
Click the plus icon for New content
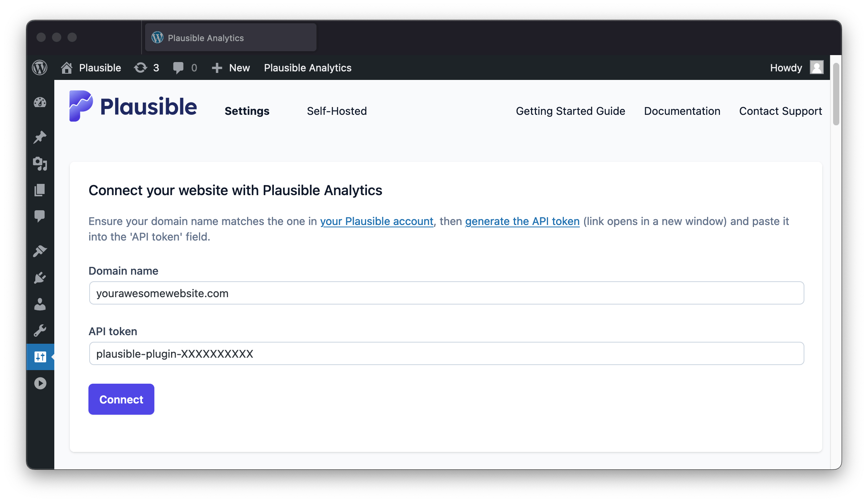pos(217,68)
